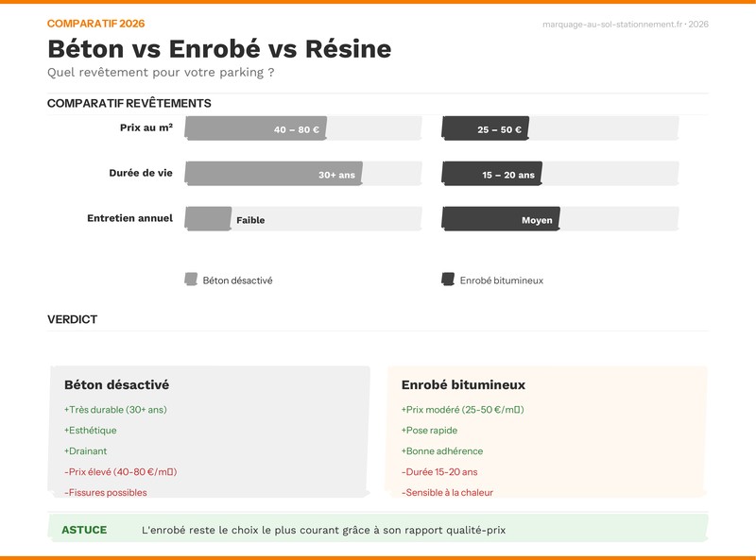Click the small Faible maintenance bar
This screenshot has height=560, width=756.
pos(207,218)
